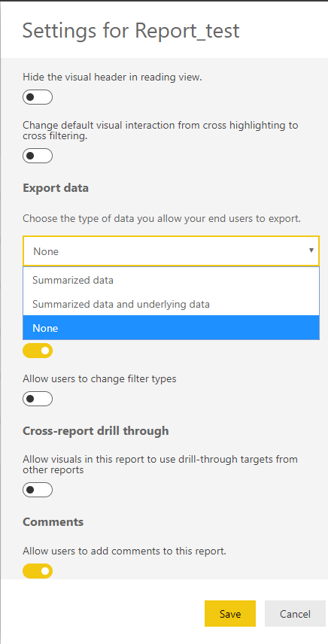Click the Comments section heading
The image size is (328, 644).
pyautogui.click(x=53, y=521)
